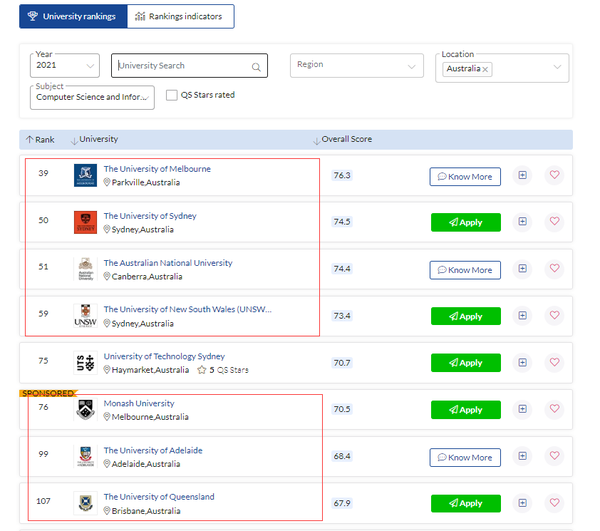The height and width of the screenshot is (531, 600).
Task: Click the 76.3 overall score value
Action: tap(342, 175)
